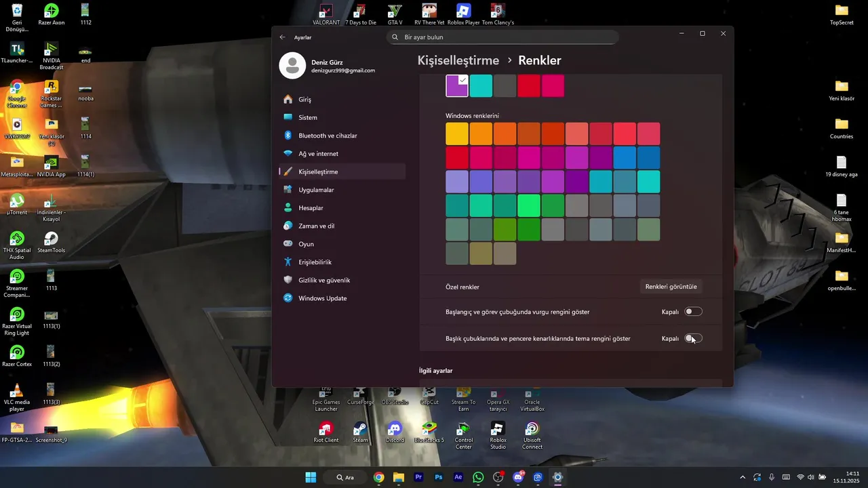868x488 pixels.
Task: Select the VLC media player icon
Action: tap(17, 397)
